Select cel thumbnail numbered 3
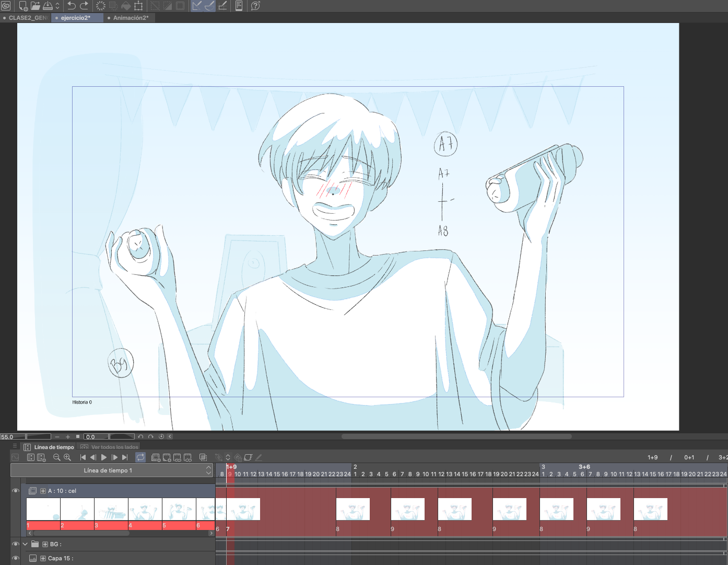 [111, 509]
